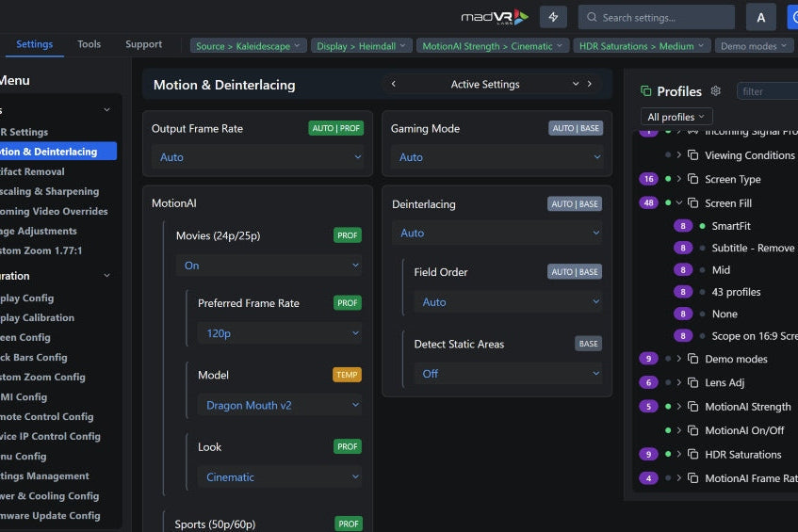Viewport: 798px width, 532px height.
Task: Click the Screen Type profile group icon
Action: 692,179
